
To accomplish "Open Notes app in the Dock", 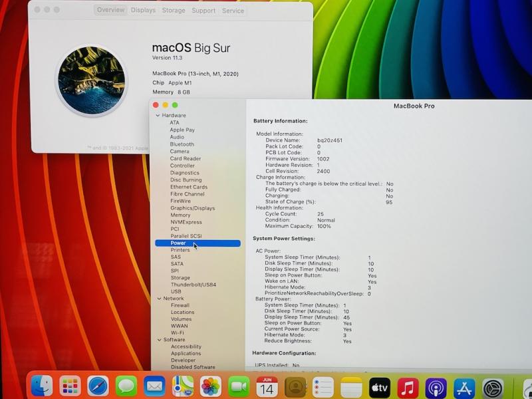I will point(352,386).
